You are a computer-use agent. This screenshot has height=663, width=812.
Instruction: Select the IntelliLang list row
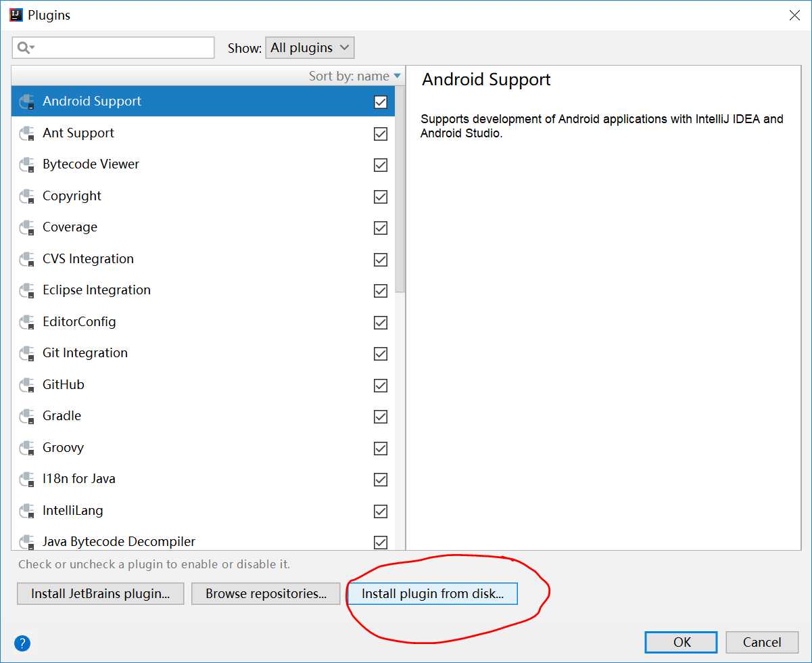(203, 511)
